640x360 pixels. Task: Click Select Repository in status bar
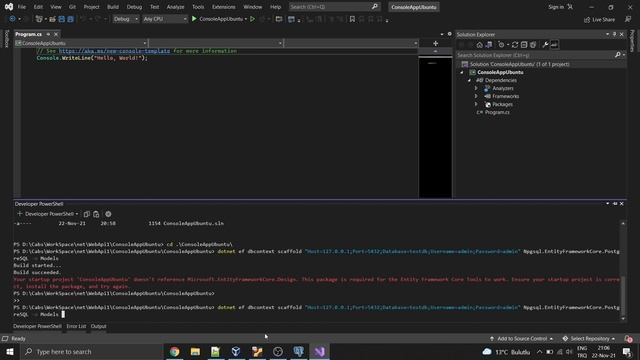pyautogui.click(x=589, y=339)
